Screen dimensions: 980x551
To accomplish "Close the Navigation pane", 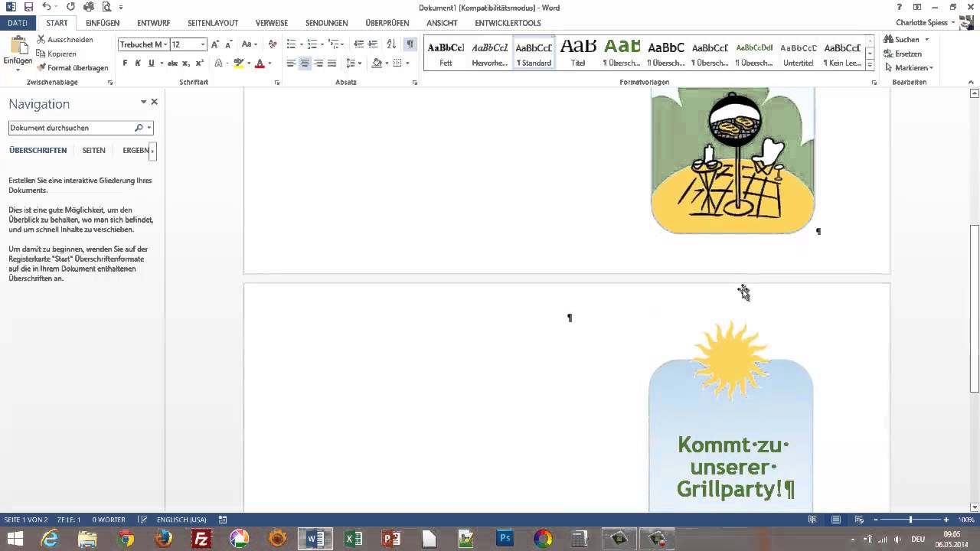I will tap(154, 102).
